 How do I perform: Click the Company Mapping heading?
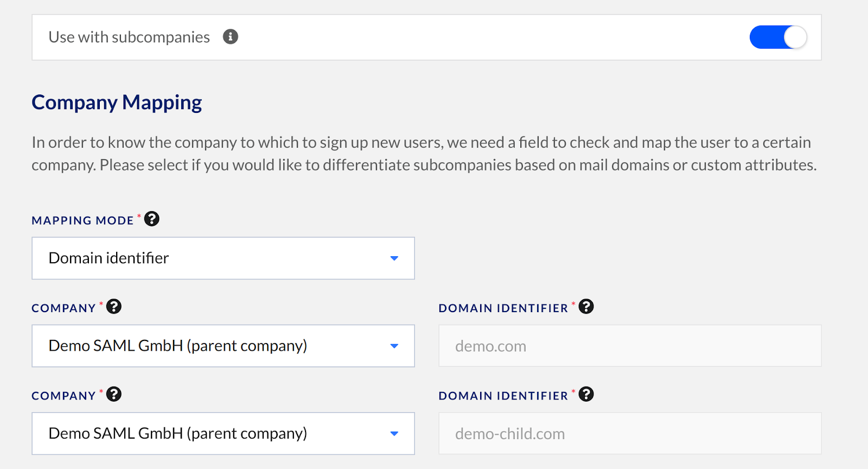point(117,103)
